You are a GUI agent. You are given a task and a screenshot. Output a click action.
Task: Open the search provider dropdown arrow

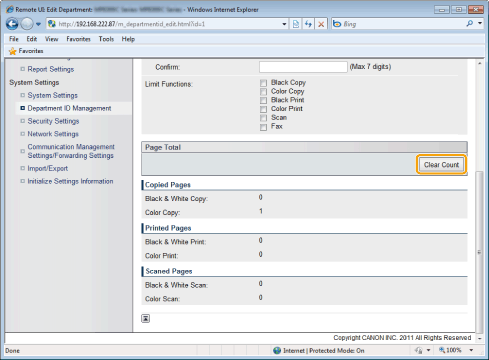pyautogui.click(x=480, y=24)
